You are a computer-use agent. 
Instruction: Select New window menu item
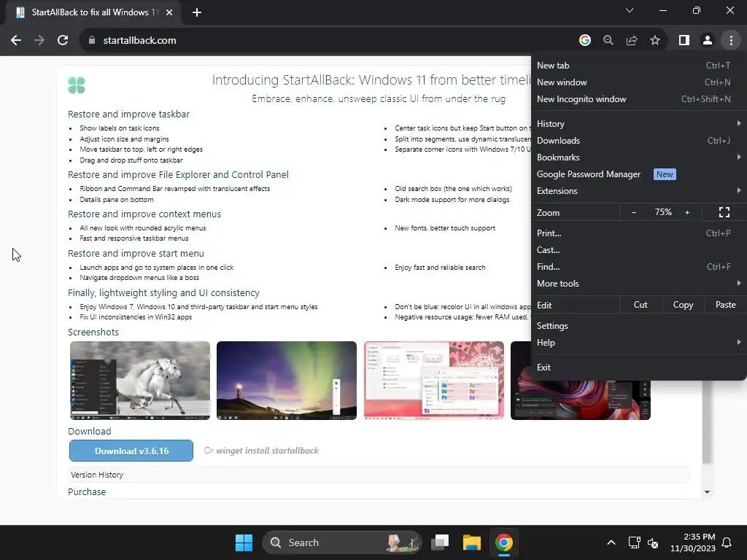(638, 82)
